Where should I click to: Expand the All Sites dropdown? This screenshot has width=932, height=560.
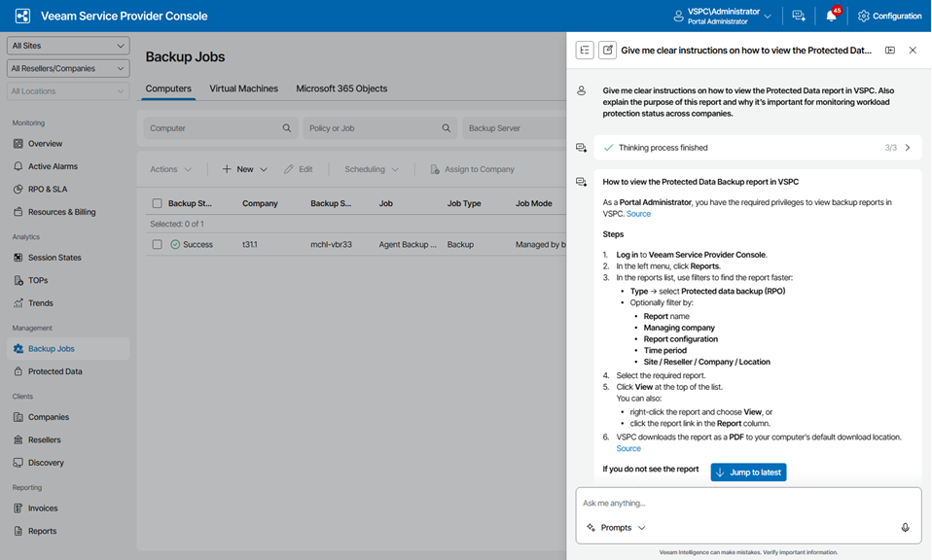point(68,46)
